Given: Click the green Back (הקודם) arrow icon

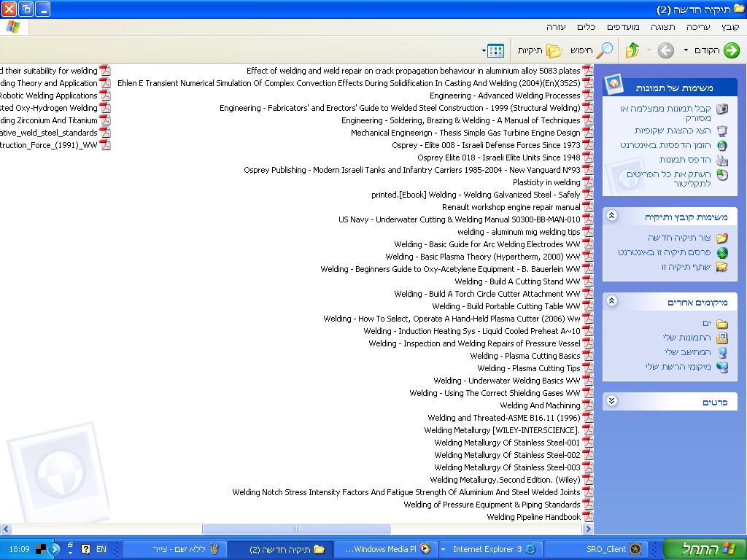Looking at the screenshot, I should 731,50.
